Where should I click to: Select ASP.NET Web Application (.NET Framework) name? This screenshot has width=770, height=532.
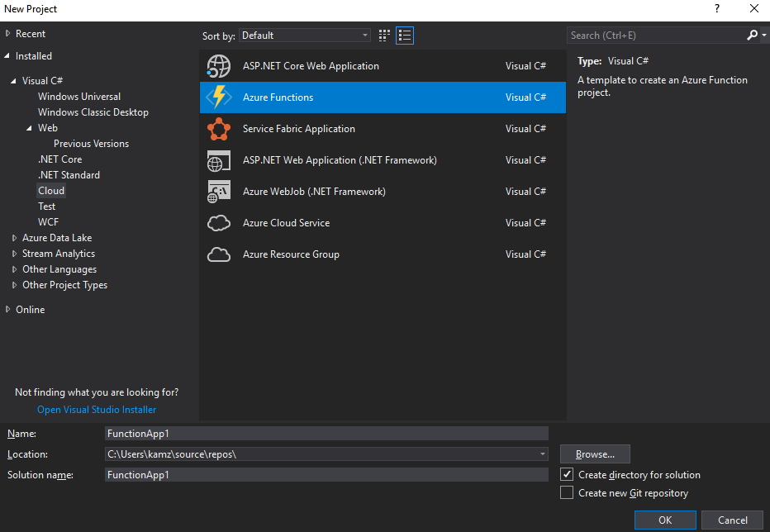pos(340,160)
